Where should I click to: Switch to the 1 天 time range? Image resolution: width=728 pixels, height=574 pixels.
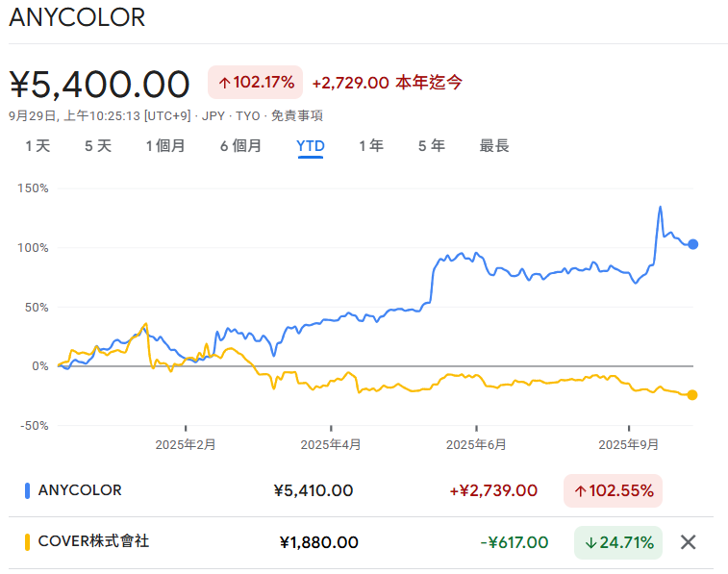tap(38, 146)
